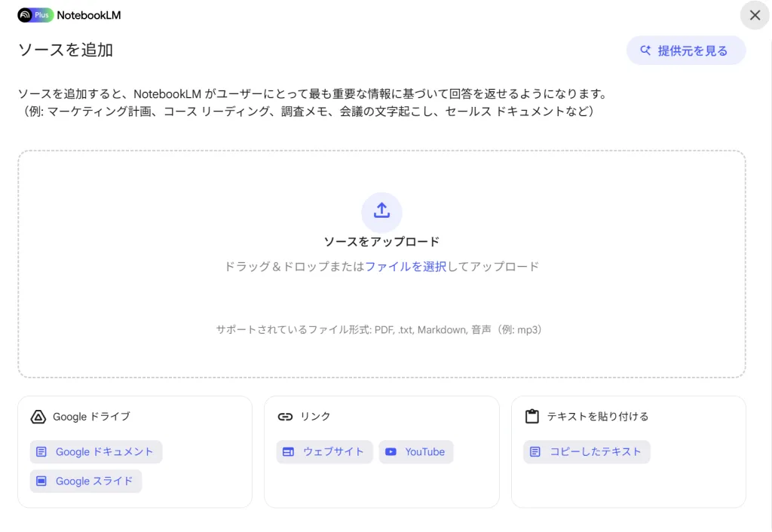This screenshot has height=532, width=772.
Task: Add a YouTube source
Action: point(416,452)
